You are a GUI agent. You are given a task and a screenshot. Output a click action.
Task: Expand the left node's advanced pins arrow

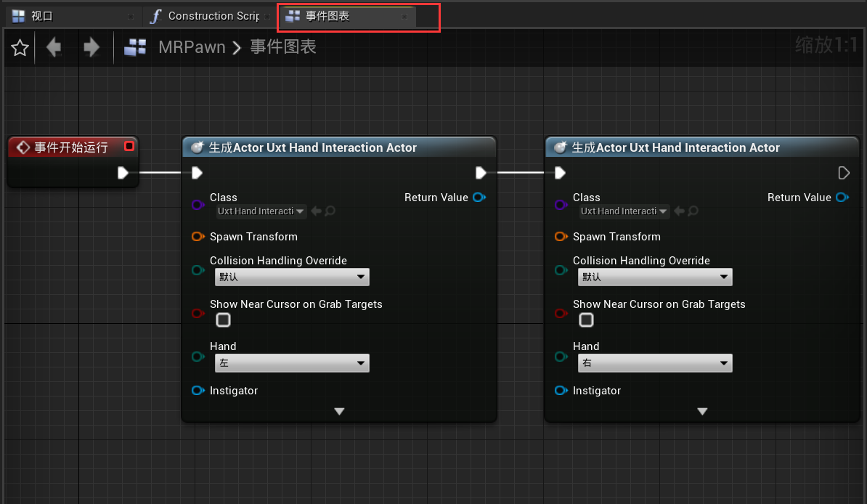coord(339,412)
